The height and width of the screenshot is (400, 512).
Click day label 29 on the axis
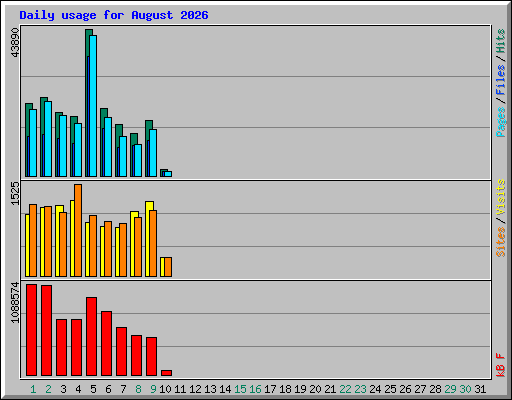tap(450, 389)
